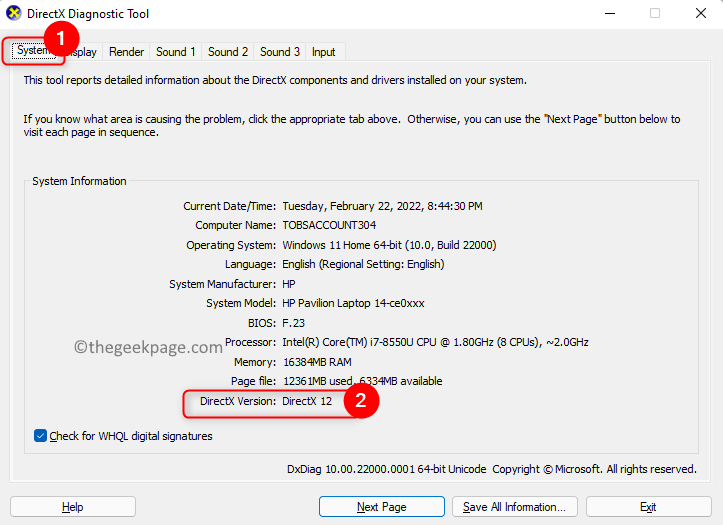Click the Help button
Image resolution: width=723 pixels, height=525 pixels.
[73, 507]
